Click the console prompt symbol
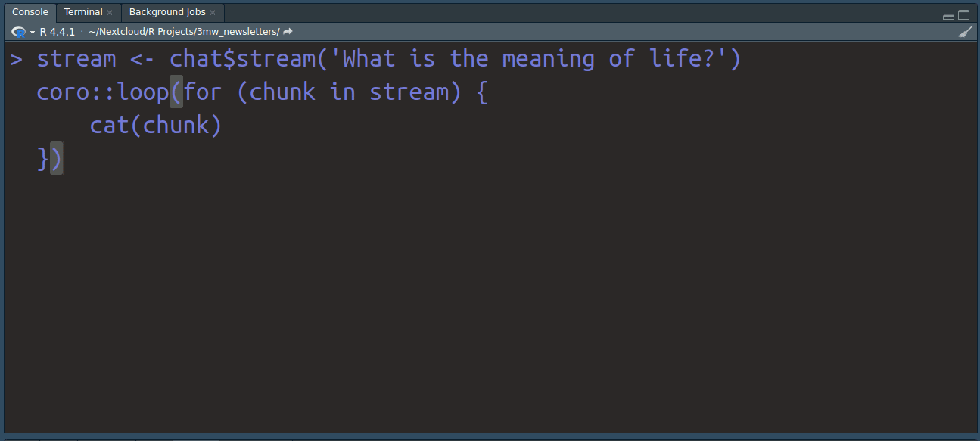 pos(17,59)
